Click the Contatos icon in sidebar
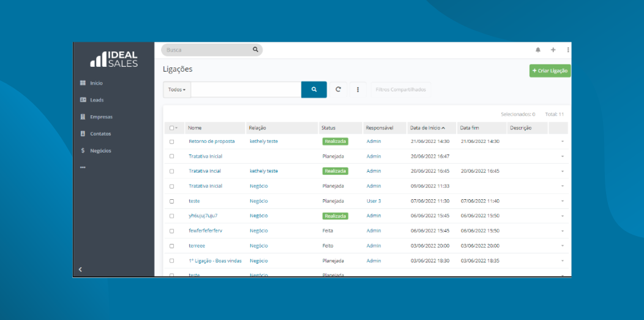The height and width of the screenshot is (320, 644). (83, 134)
